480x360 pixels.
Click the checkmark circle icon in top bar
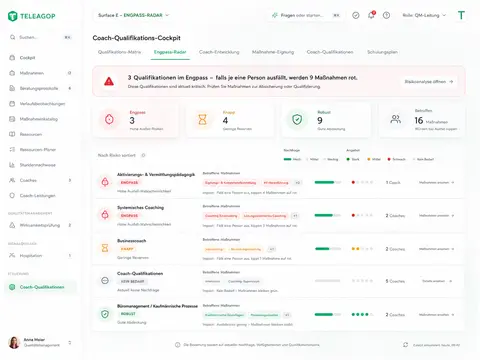pyautogui.click(x=356, y=15)
